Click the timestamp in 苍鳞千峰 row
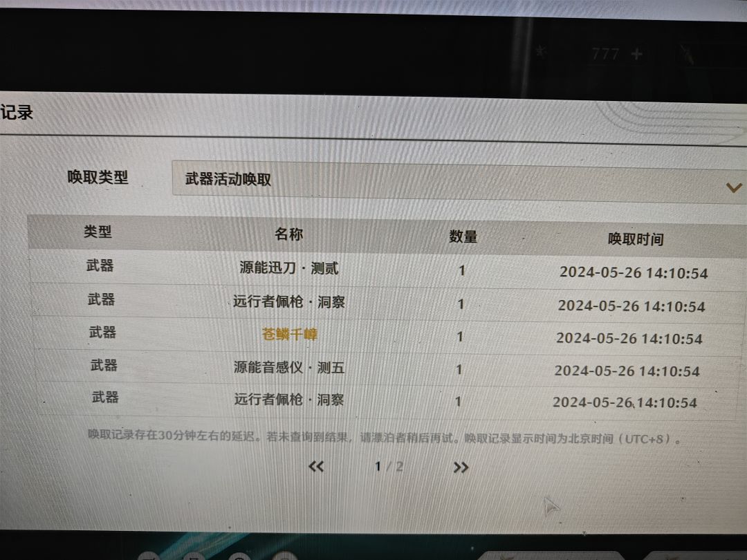Screen dimensions: 747x560 tap(629, 339)
